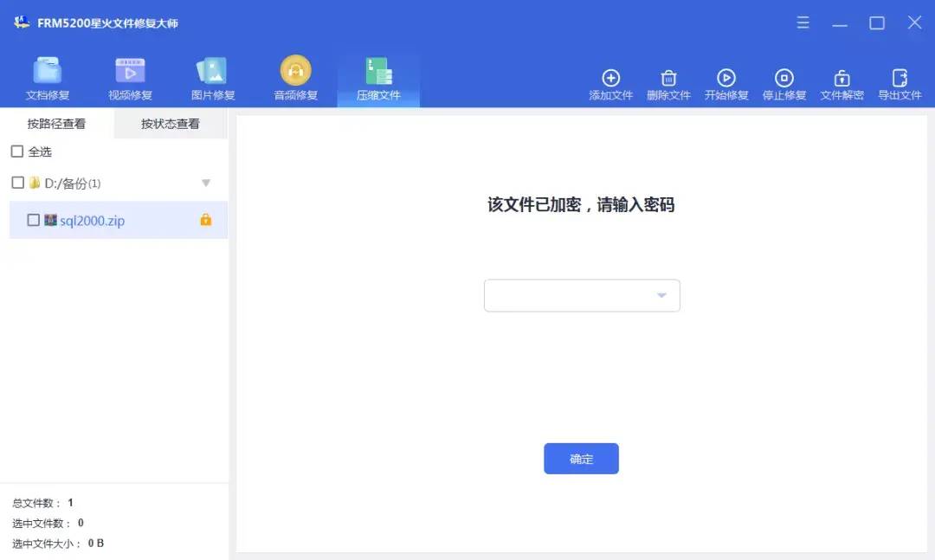Open the 音频修复 audio repair module
Image resolution: width=935 pixels, height=560 pixels.
pos(296,79)
